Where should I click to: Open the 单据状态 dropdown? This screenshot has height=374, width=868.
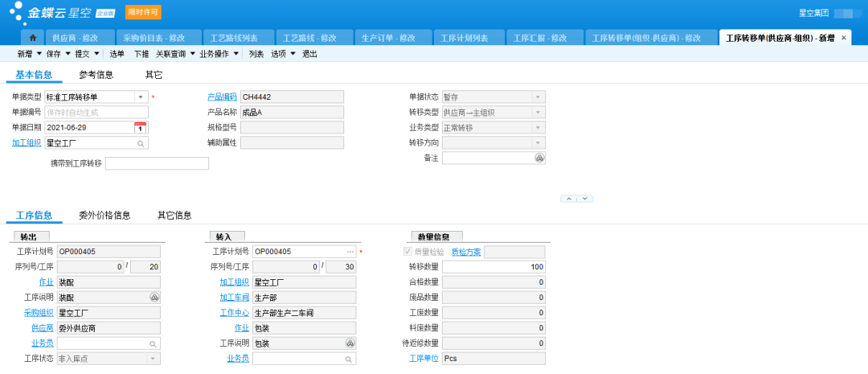point(538,97)
